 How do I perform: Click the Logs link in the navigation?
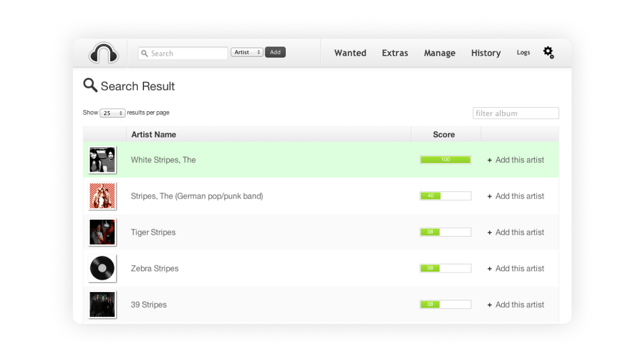(x=523, y=52)
